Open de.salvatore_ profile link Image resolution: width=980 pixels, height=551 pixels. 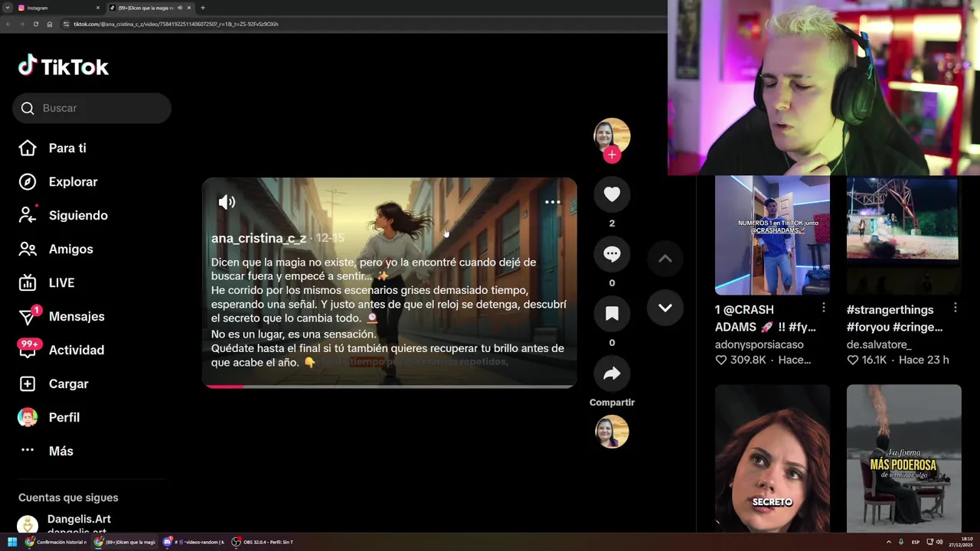(879, 344)
